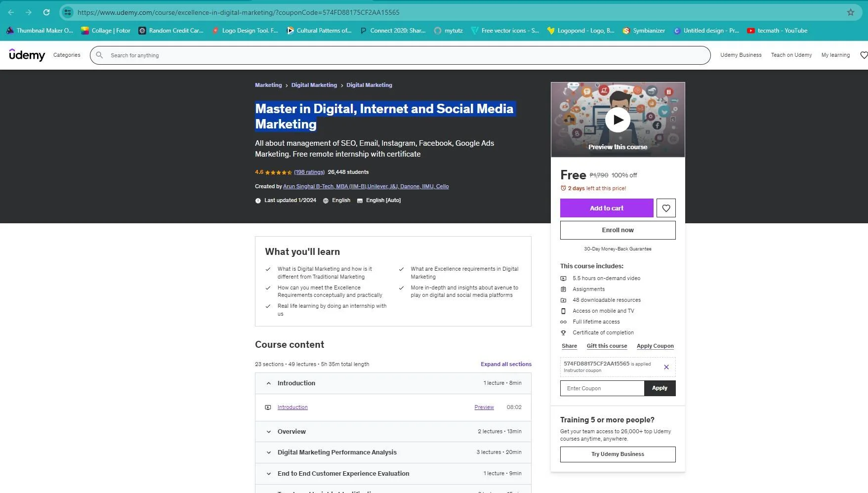Click '26,448 students' text
Screen dimensions: 868x493
pyautogui.click(x=348, y=172)
